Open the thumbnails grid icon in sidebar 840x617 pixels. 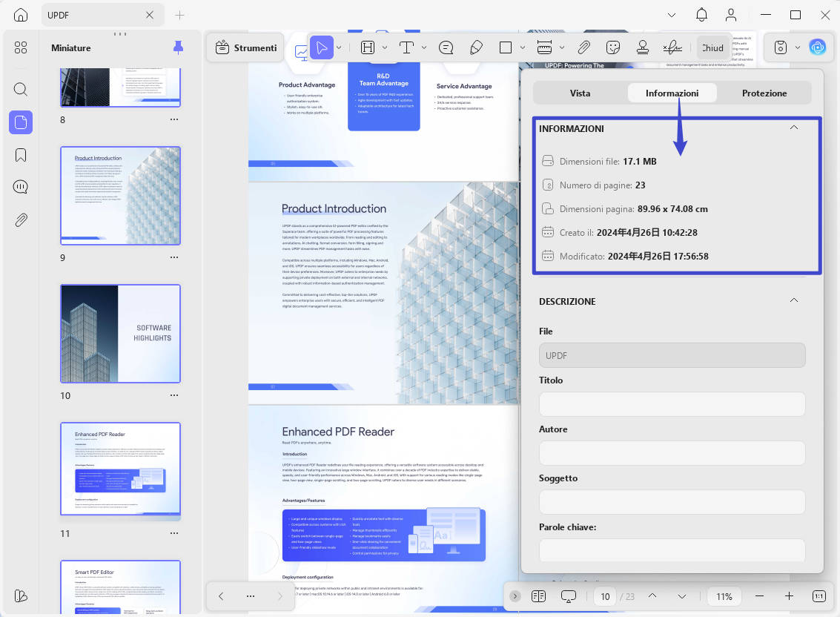(x=20, y=47)
